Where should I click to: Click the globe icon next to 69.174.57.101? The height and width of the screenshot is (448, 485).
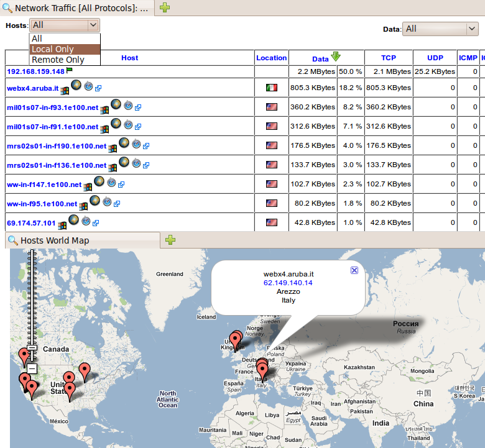pyautogui.click(x=73, y=219)
